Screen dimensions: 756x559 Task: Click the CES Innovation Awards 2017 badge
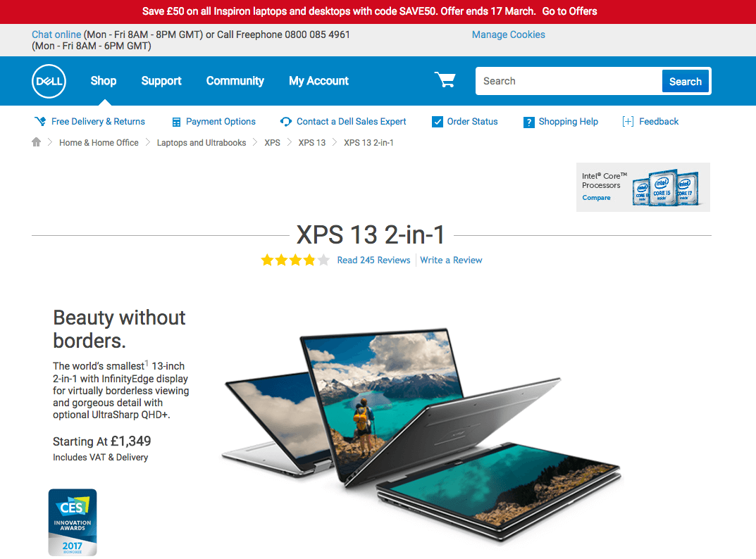(73, 522)
